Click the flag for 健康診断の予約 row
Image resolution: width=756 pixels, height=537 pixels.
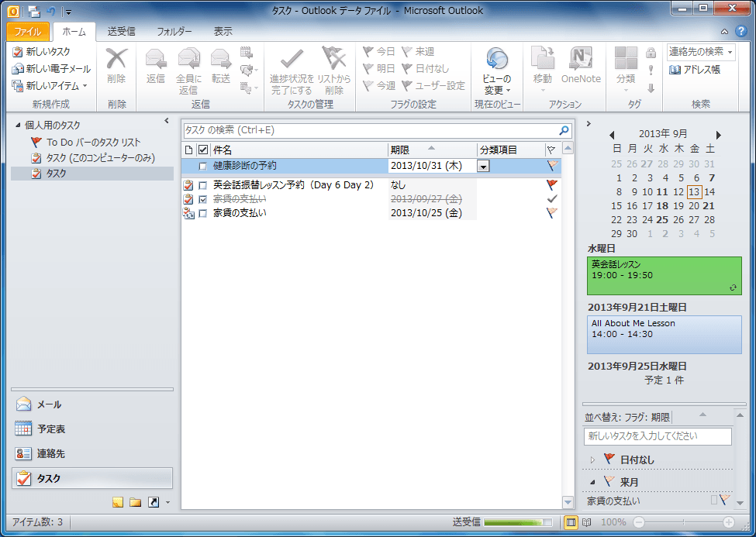tap(552, 166)
